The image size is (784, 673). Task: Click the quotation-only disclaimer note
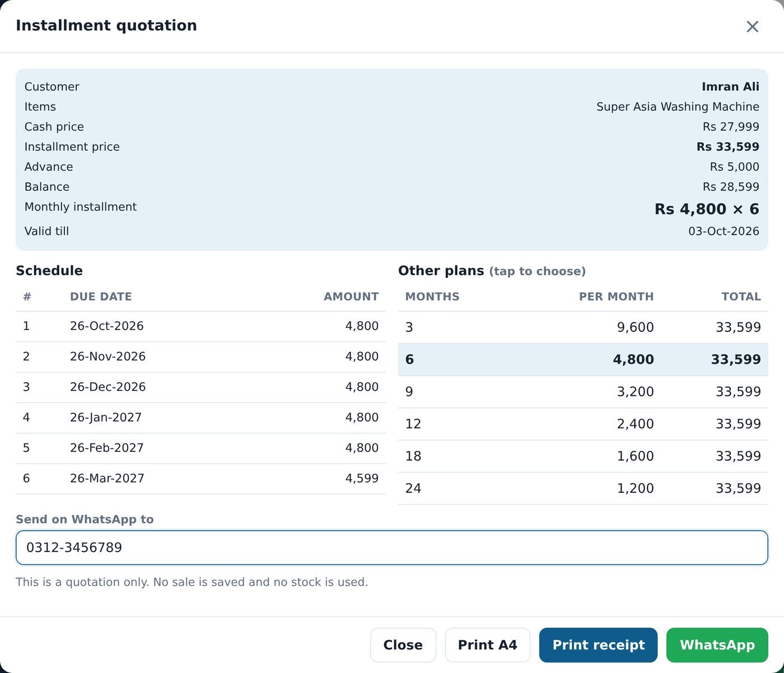pyautogui.click(x=192, y=582)
